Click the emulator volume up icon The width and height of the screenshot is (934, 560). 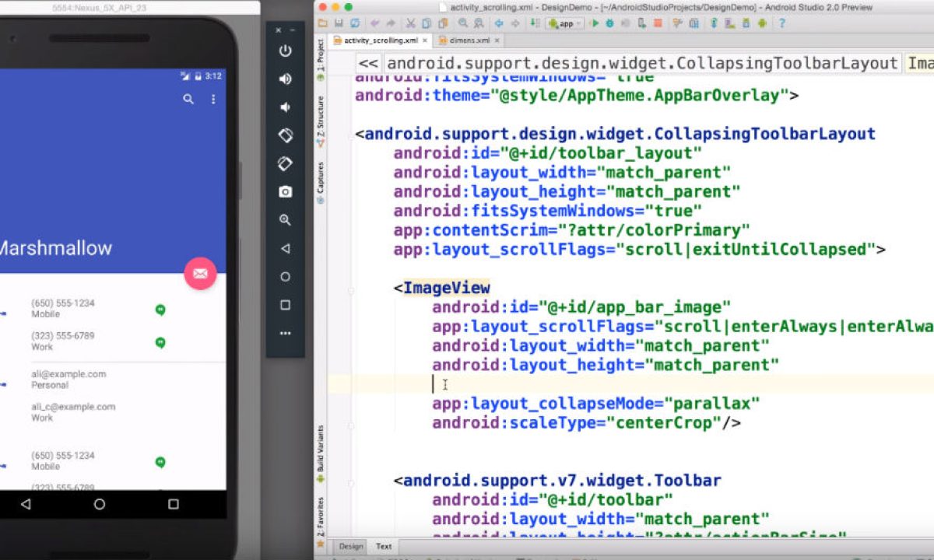coord(285,79)
